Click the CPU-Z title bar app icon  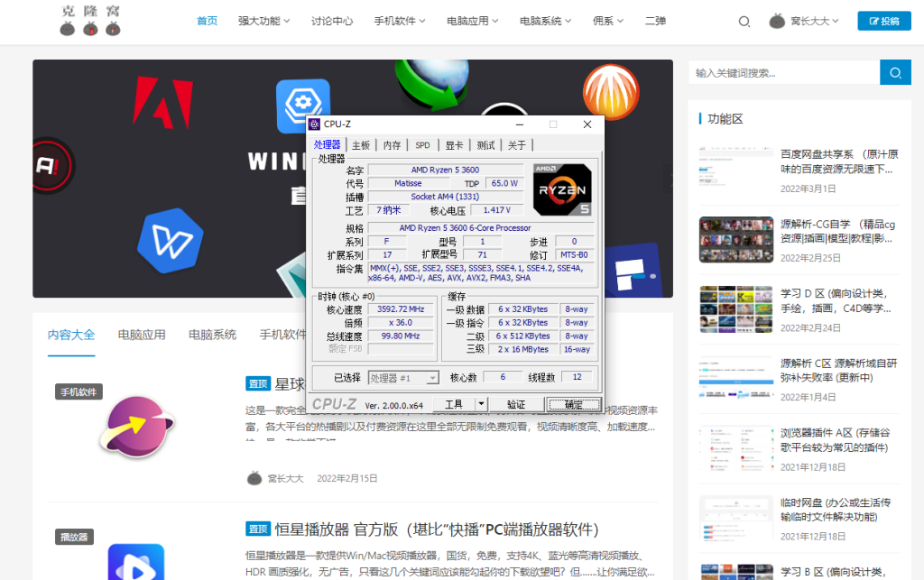pyautogui.click(x=315, y=124)
